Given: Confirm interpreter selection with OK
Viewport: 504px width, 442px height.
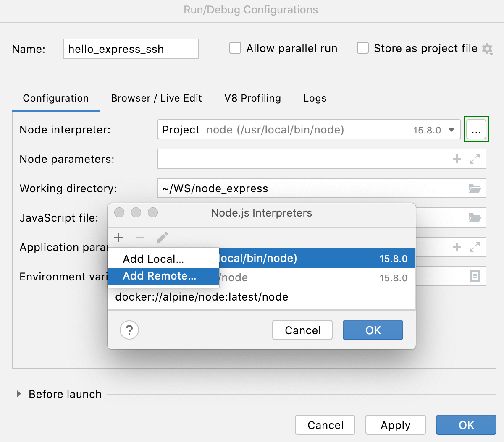Looking at the screenshot, I should [x=373, y=330].
